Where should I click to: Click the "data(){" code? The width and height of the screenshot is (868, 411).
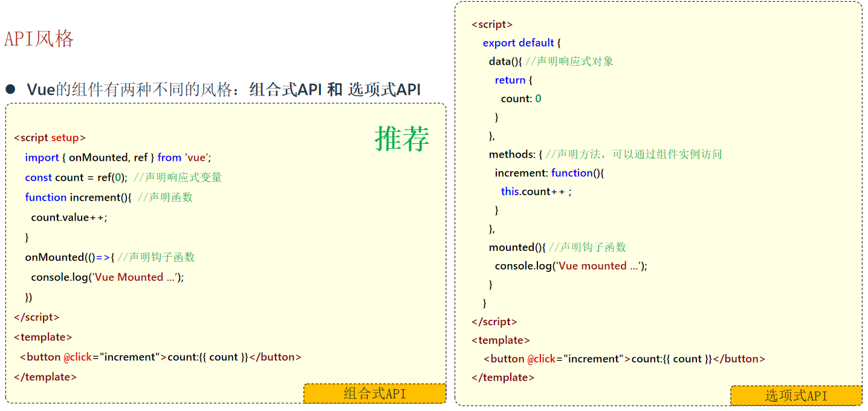point(505,62)
